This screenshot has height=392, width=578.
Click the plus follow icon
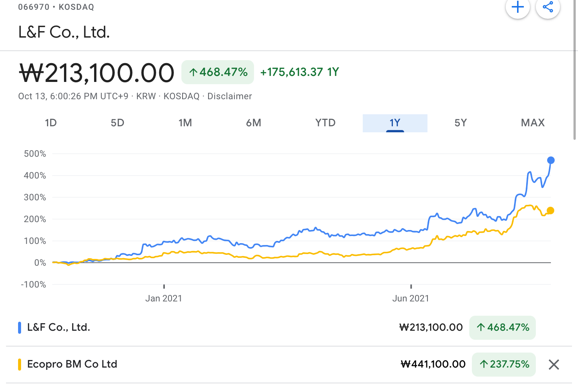tap(518, 7)
